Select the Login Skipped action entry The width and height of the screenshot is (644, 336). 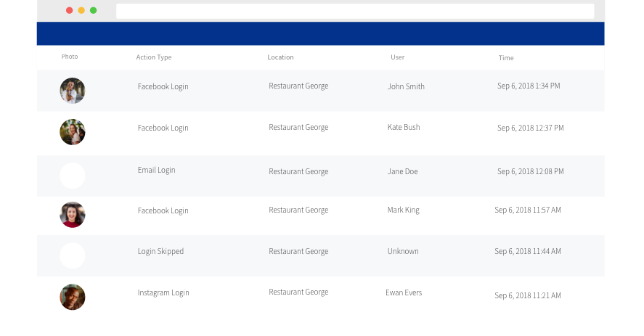point(160,251)
